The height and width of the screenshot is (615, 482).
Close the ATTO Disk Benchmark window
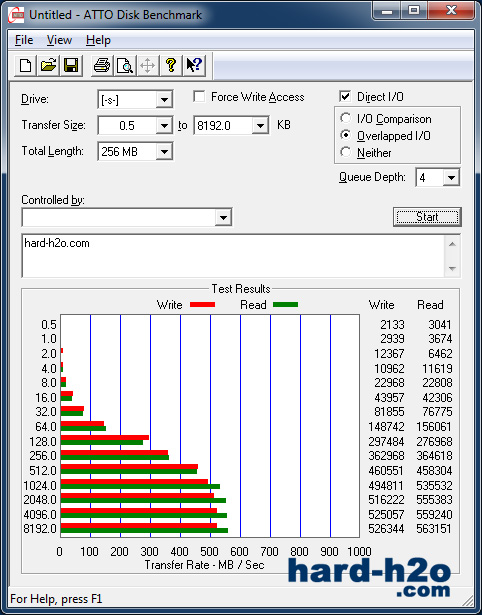(x=451, y=11)
